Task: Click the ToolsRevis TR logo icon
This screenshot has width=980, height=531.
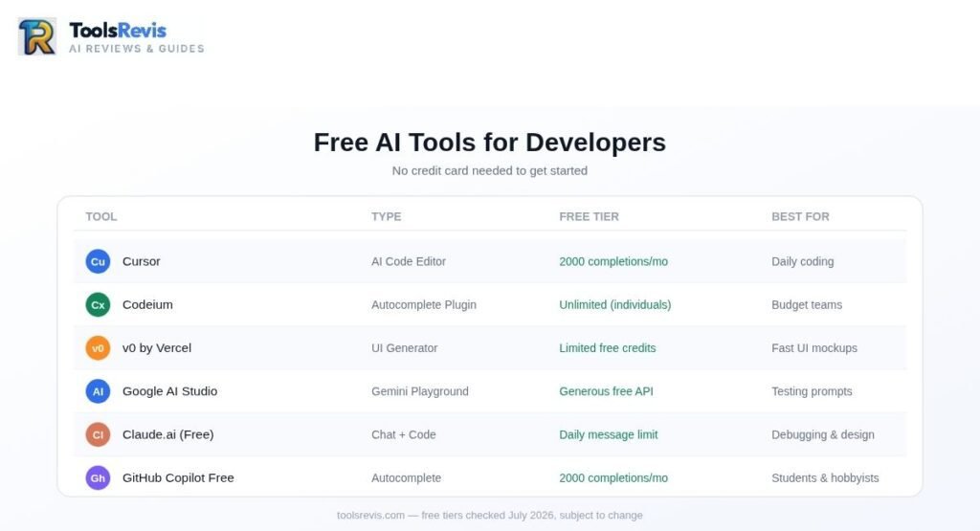Action: pyautogui.click(x=37, y=36)
